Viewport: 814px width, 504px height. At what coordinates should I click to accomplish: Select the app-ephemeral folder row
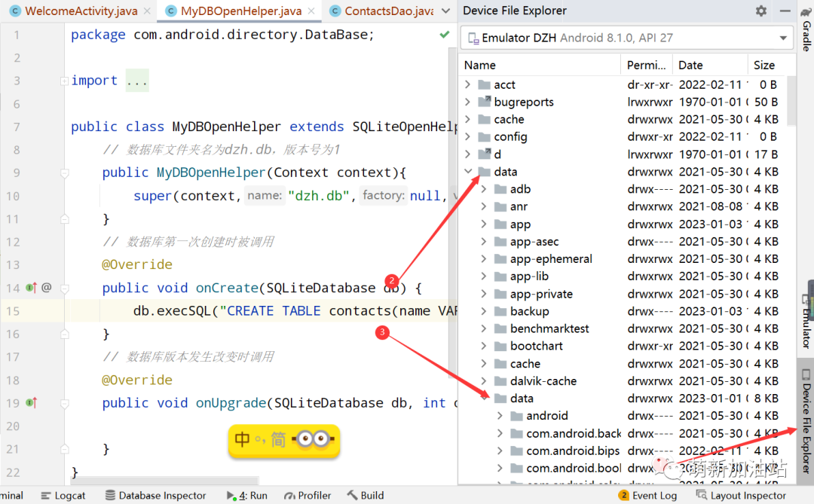pyautogui.click(x=623, y=259)
